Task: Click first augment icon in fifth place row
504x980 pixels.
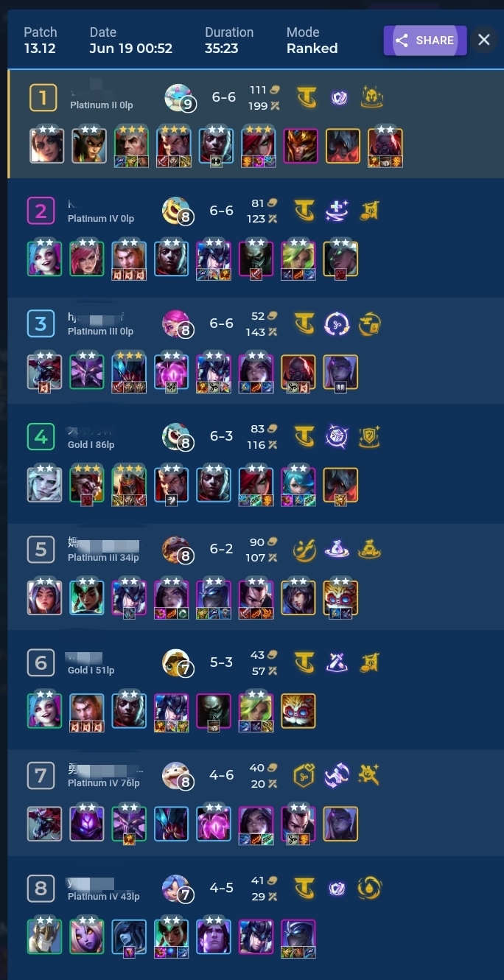Action: pos(305,550)
